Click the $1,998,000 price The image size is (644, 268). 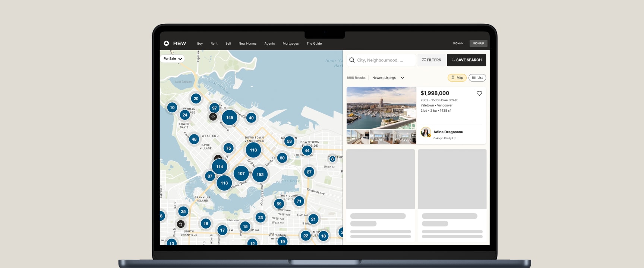tap(435, 93)
